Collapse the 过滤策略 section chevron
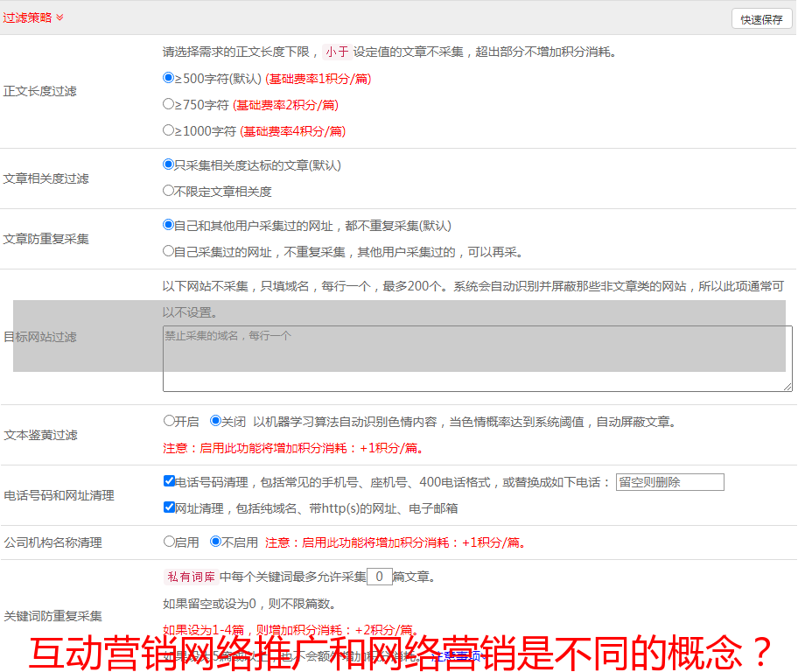Viewport: 798px width, 672px height. click(x=60, y=17)
